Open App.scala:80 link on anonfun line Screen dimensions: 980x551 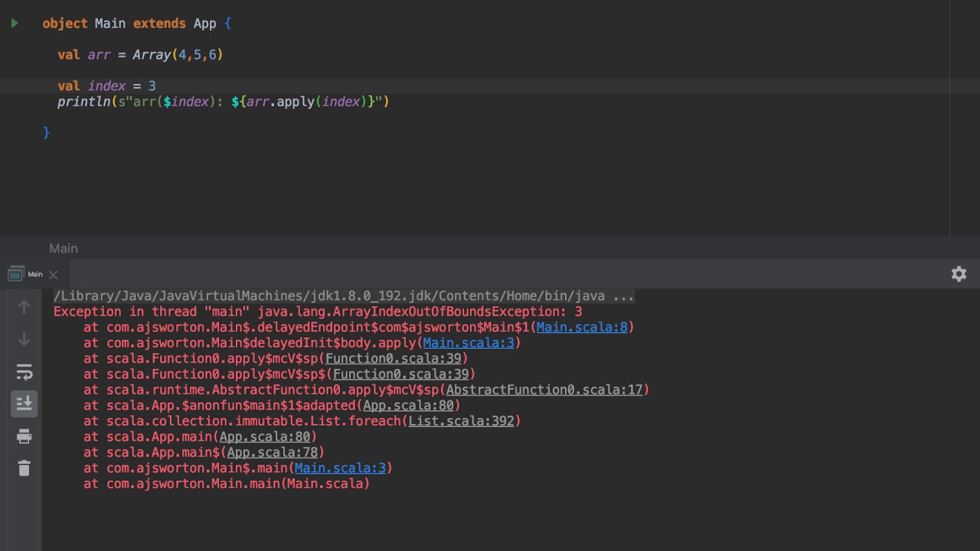tap(408, 406)
